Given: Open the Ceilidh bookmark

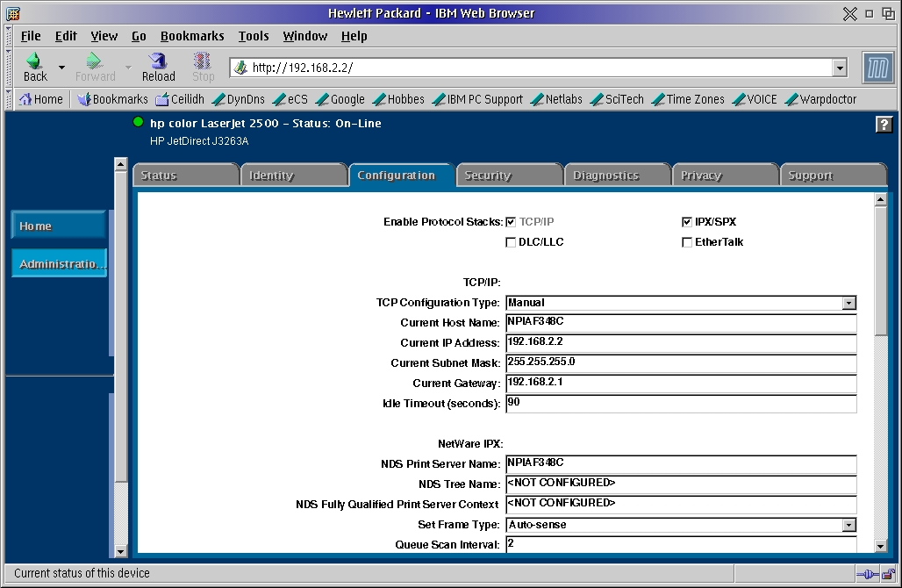Looking at the screenshot, I should click(180, 99).
